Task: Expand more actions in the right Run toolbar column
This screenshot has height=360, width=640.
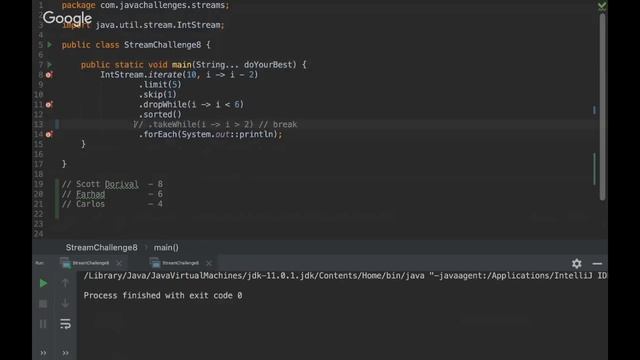Action: pos(65,353)
